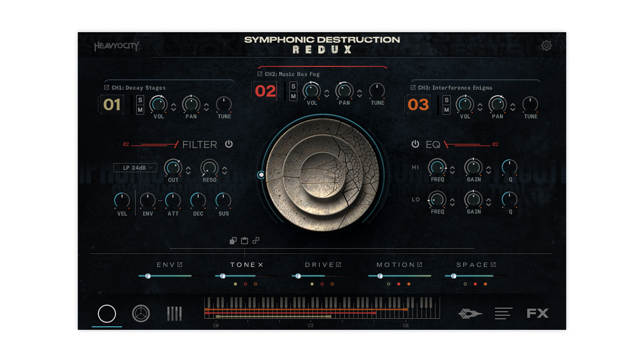Screen dimensions: 644x362
Task: Close the TONE section with X
Action: pyautogui.click(x=260, y=265)
